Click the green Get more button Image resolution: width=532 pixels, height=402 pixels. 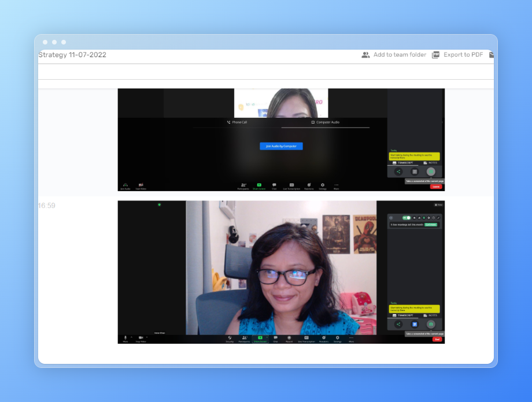tap(431, 225)
